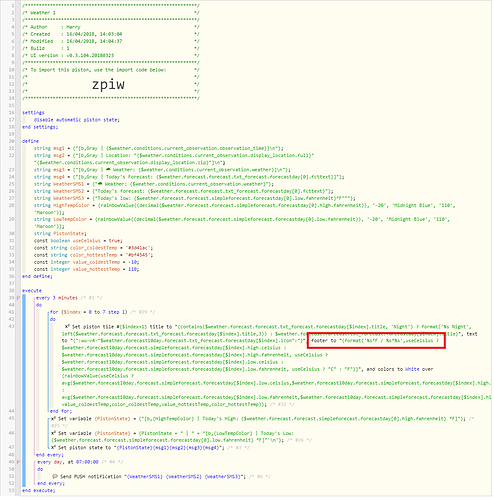Screen dimensions: 494x500
Task: Click the string PistonState declaration
Action: [x=60, y=234]
